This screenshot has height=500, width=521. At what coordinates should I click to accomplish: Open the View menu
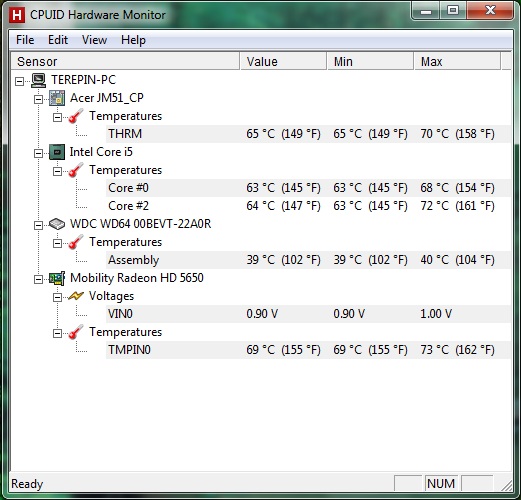(x=94, y=40)
